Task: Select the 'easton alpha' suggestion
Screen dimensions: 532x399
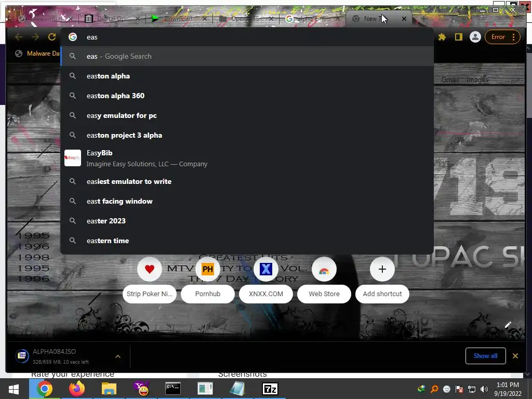Action: [247, 76]
